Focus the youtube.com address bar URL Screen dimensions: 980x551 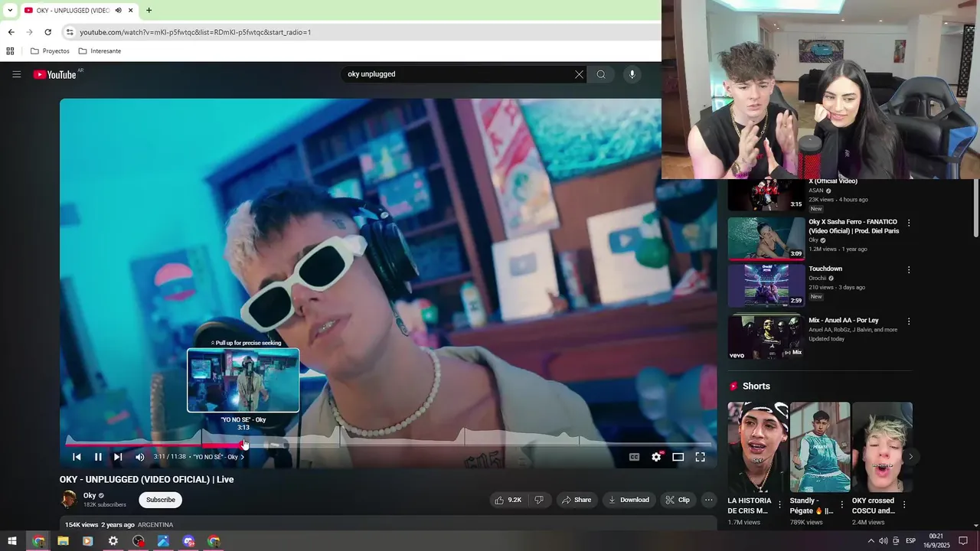195,32
